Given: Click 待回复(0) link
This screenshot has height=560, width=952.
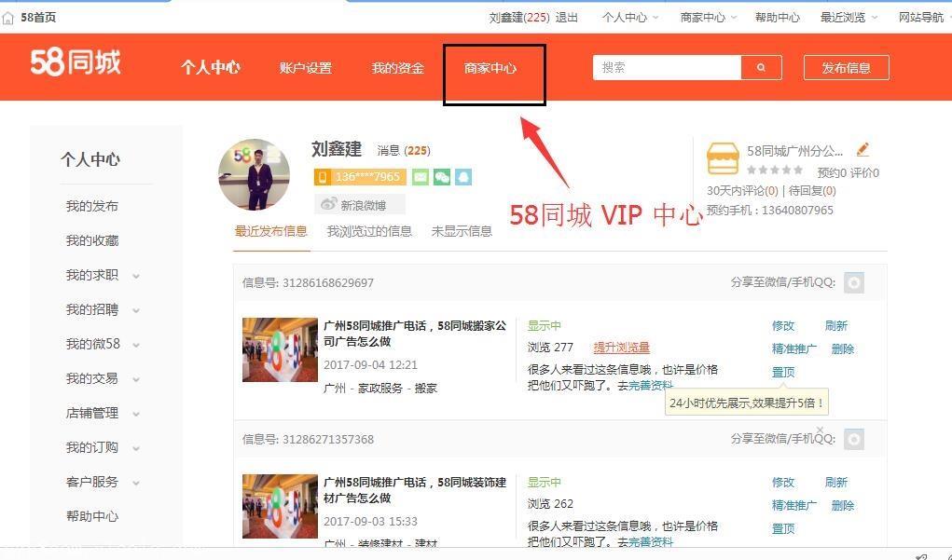Looking at the screenshot, I should tap(812, 190).
